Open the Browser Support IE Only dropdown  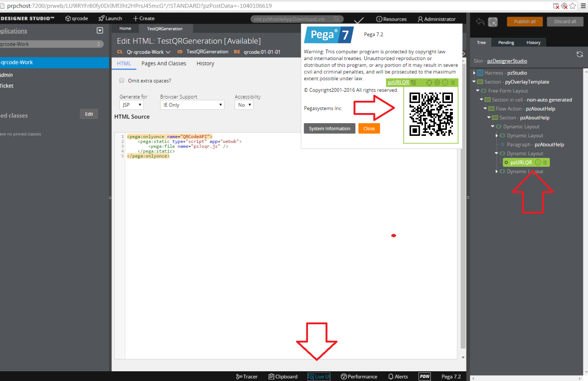coord(192,105)
